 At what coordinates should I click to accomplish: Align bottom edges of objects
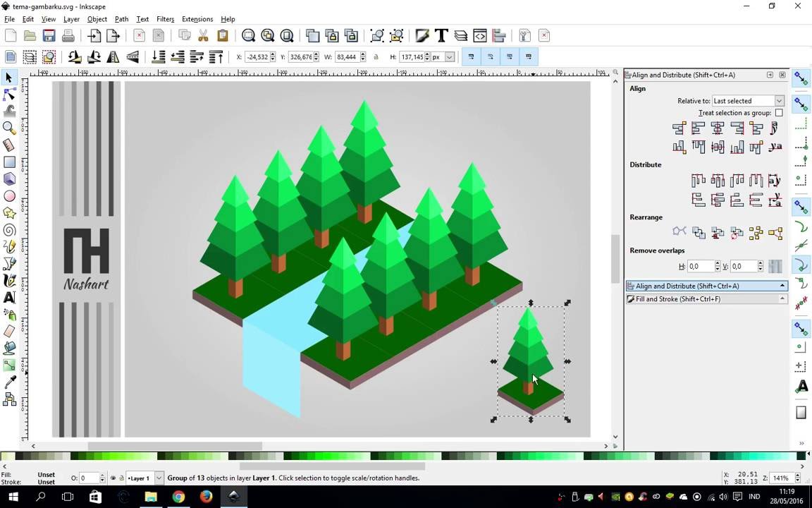[737, 147]
